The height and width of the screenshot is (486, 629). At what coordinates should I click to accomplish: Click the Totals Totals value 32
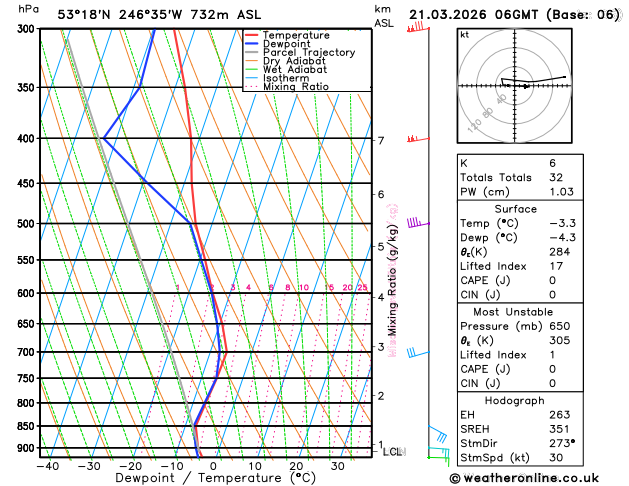point(556,177)
